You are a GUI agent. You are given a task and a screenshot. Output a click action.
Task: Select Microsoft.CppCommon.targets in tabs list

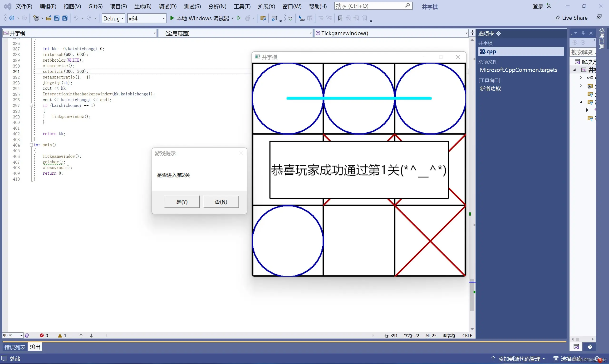518,70
